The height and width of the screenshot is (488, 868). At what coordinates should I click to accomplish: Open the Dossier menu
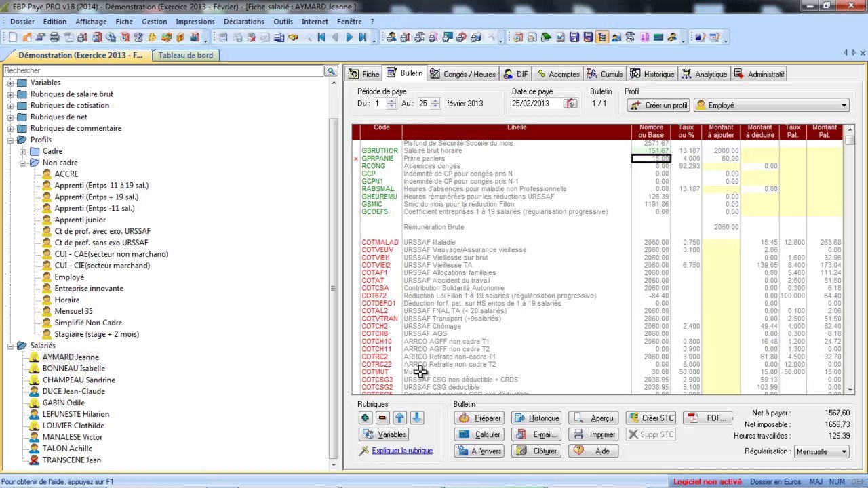(22, 22)
